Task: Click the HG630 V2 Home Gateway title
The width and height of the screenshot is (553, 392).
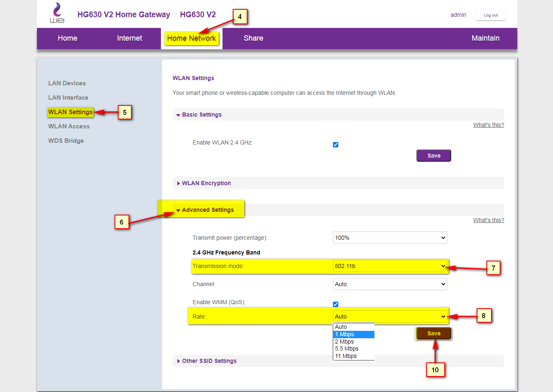Action: [124, 14]
